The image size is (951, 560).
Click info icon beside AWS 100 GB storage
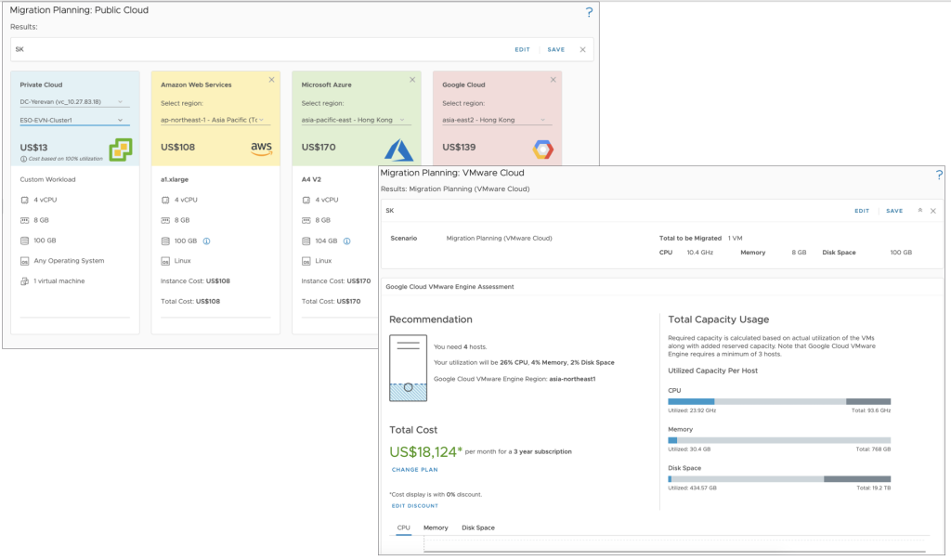206,241
